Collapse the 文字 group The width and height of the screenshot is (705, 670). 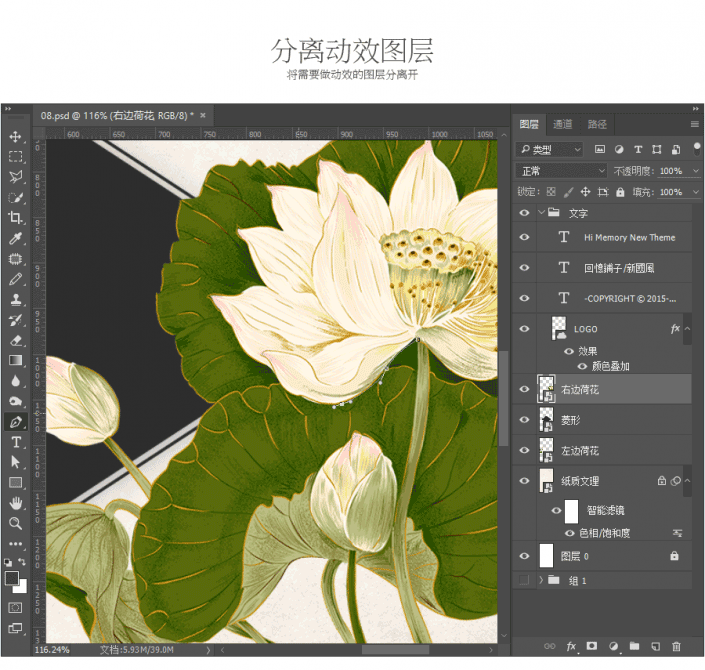click(x=541, y=212)
